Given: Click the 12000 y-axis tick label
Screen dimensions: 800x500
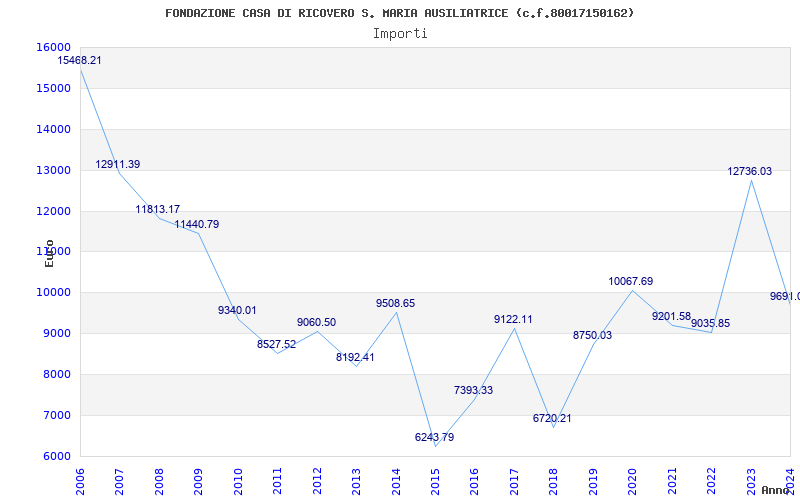Looking at the screenshot, I should (x=54, y=211).
